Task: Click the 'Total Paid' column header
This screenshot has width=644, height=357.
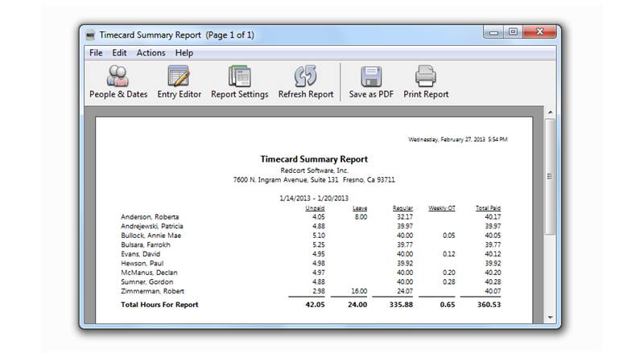Action: (488, 208)
